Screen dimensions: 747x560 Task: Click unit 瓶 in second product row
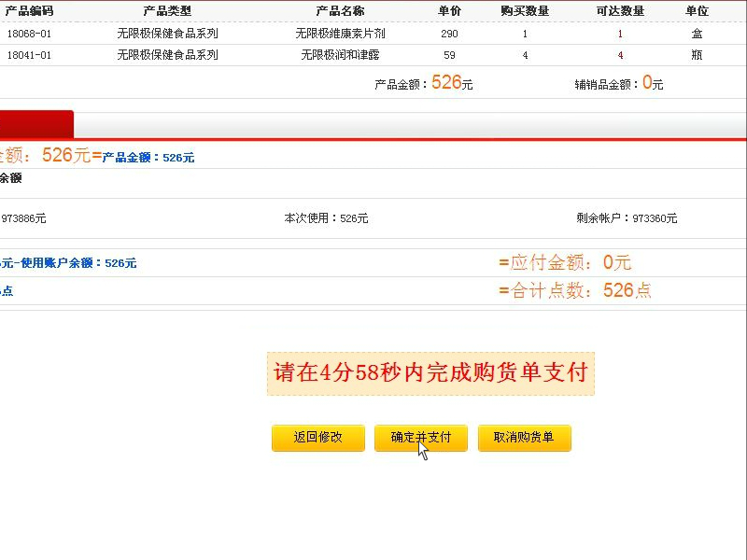tap(697, 55)
